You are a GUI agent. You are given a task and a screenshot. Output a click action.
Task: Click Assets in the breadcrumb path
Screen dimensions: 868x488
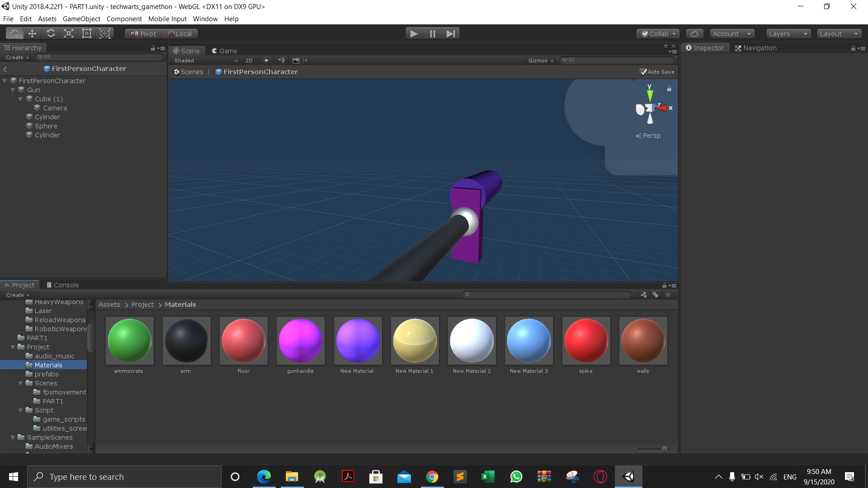point(109,305)
